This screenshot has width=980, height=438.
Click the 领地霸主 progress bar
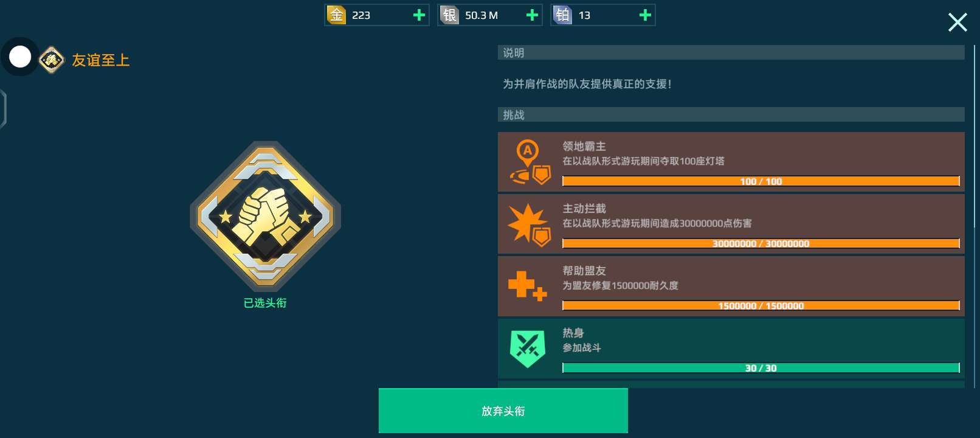click(761, 181)
